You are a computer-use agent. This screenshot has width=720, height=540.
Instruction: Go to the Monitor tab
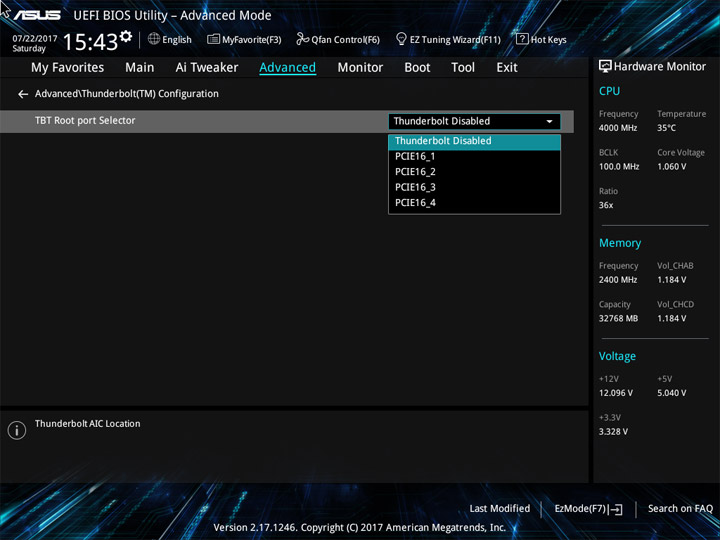click(x=360, y=68)
